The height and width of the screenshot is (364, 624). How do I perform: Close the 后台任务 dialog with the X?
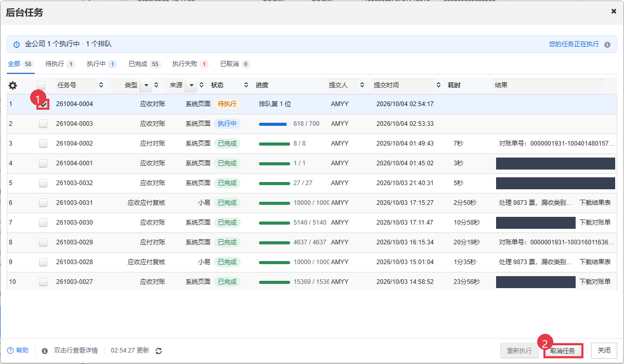614,11
